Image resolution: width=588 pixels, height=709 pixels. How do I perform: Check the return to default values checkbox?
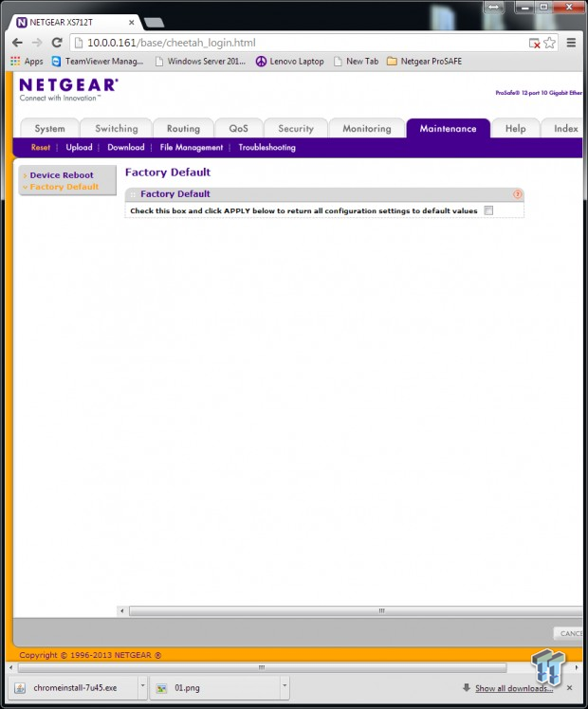pyautogui.click(x=488, y=210)
